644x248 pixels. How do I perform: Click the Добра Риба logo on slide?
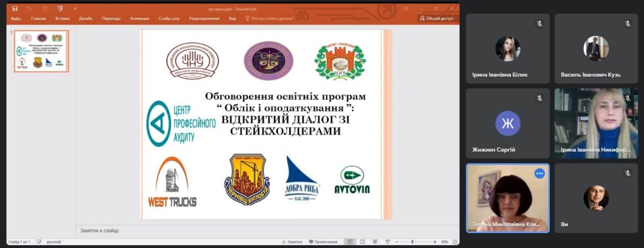(302, 179)
